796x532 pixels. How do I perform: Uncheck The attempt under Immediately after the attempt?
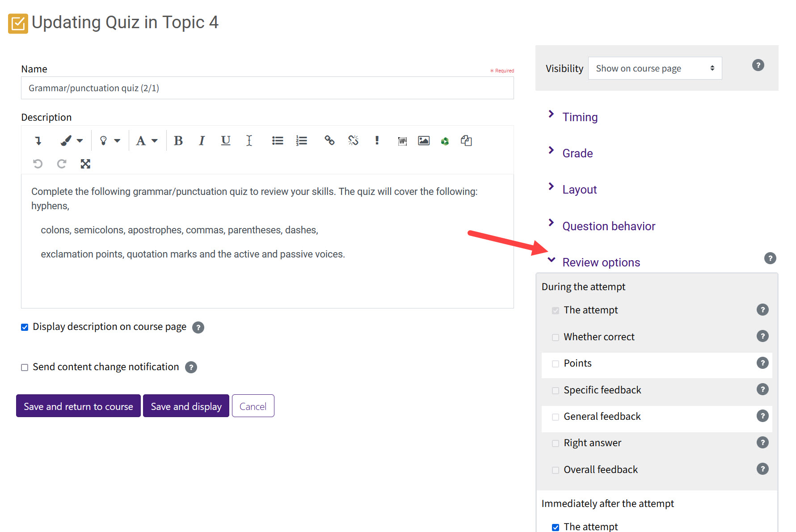[x=555, y=528]
